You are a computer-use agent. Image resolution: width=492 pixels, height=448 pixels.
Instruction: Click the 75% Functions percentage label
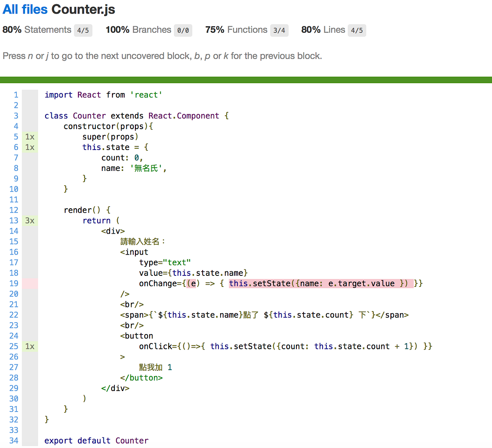click(x=214, y=30)
